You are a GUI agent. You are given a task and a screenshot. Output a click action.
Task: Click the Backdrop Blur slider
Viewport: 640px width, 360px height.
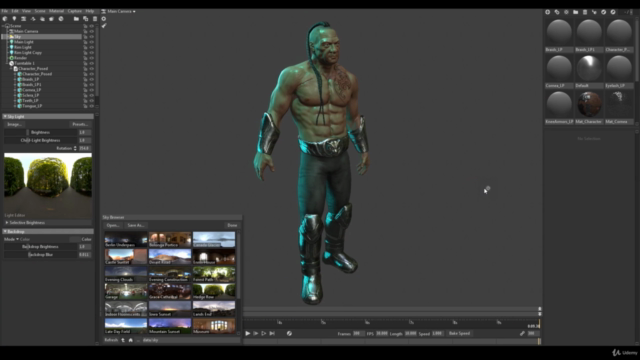41,255
